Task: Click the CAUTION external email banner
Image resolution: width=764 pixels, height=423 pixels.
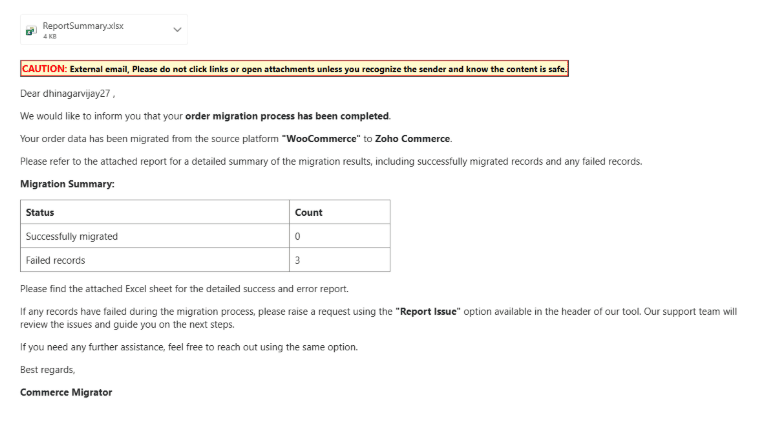Action: pyautogui.click(x=294, y=69)
